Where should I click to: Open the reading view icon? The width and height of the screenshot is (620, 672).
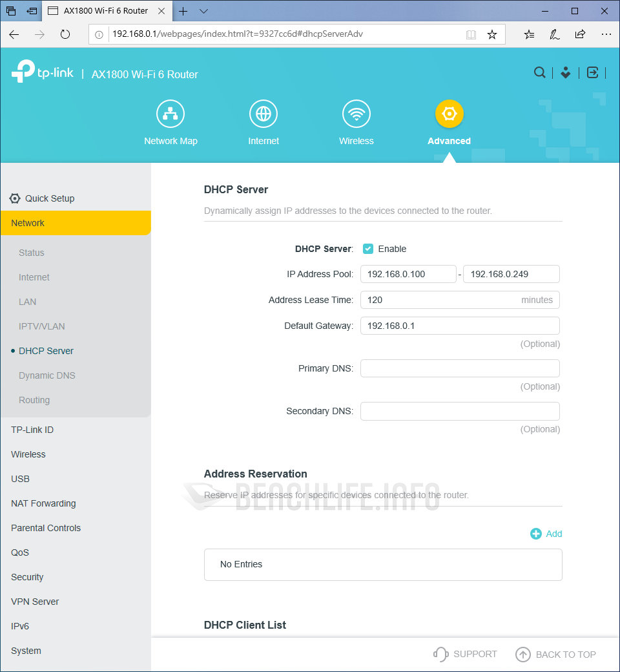point(471,35)
